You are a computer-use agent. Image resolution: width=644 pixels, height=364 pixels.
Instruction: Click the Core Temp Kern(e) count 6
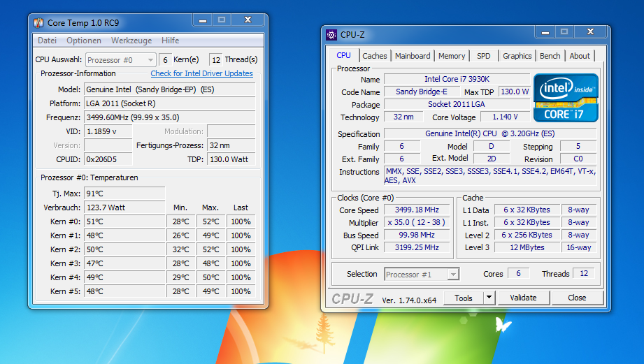tap(165, 60)
